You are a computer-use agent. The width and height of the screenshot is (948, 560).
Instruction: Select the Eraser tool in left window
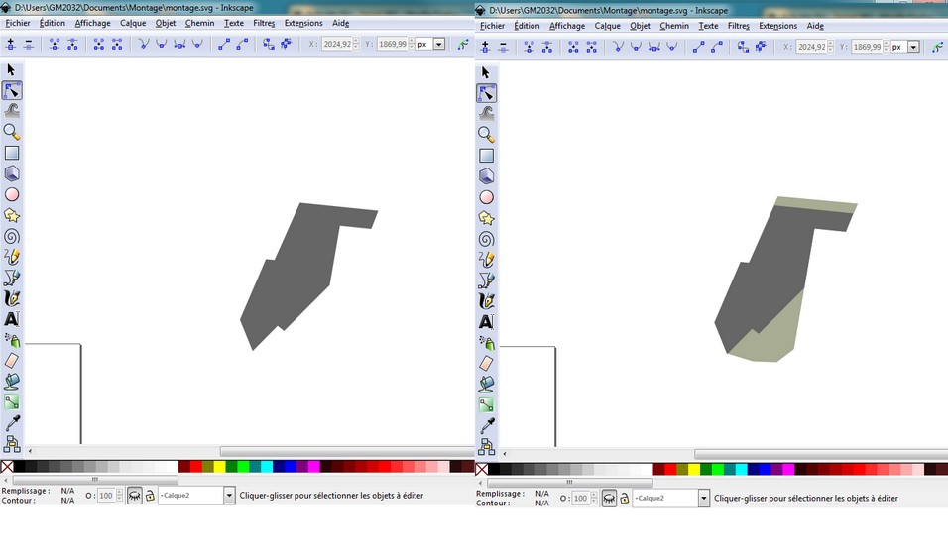click(x=12, y=361)
